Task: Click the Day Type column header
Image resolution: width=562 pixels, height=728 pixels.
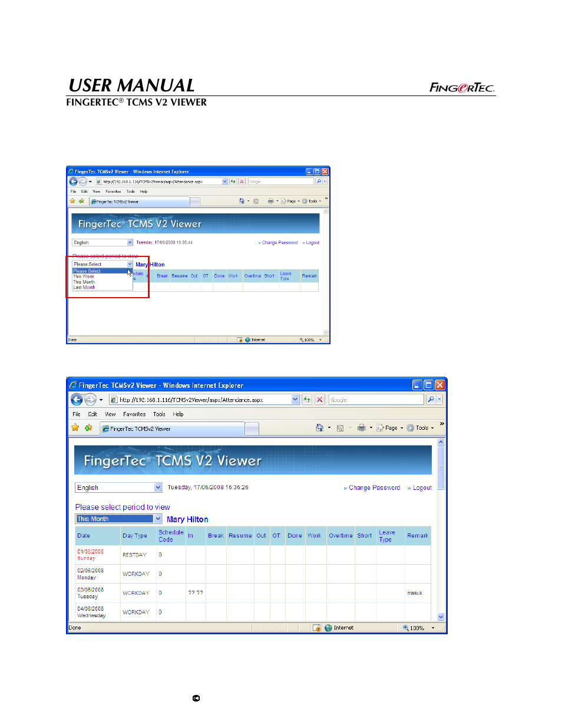Action: (135, 536)
